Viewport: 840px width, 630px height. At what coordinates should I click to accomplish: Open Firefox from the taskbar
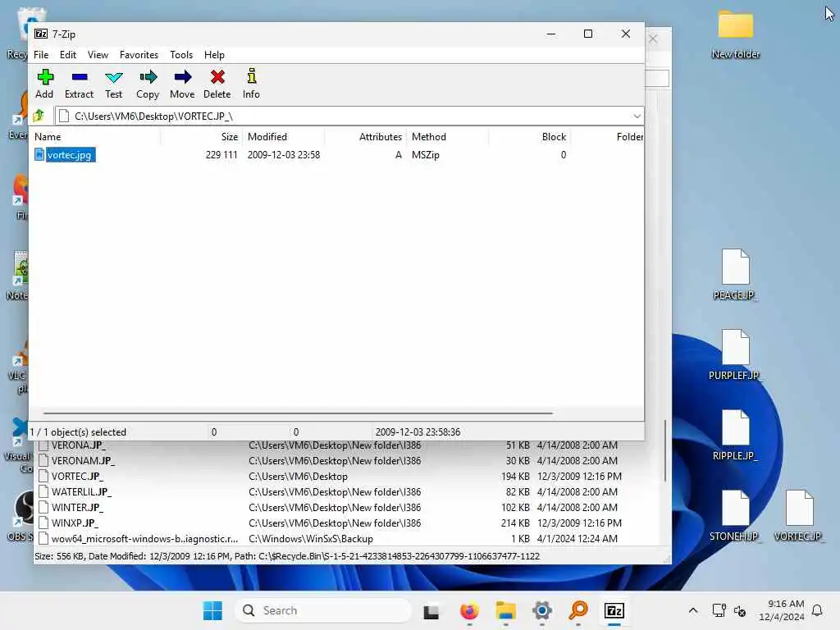pyautogui.click(x=469, y=610)
